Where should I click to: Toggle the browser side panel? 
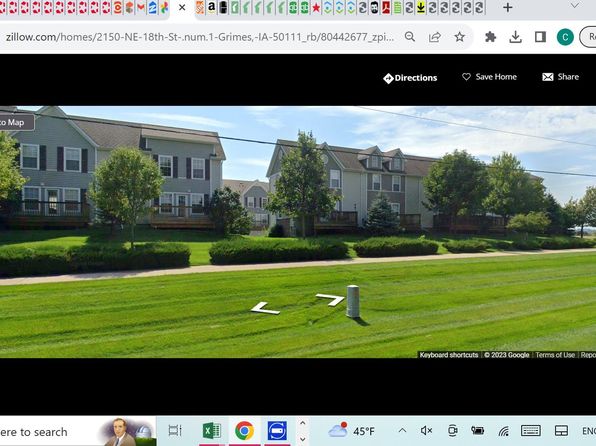[x=540, y=37]
